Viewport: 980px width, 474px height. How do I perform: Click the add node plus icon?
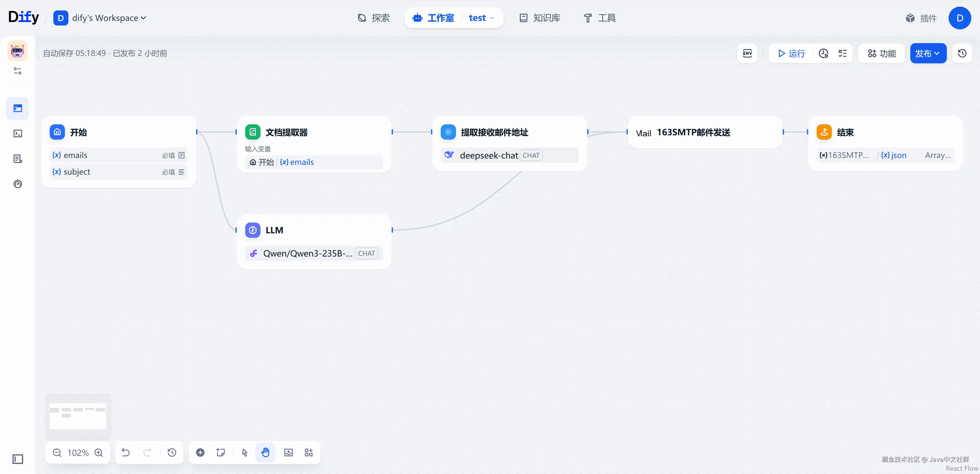click(x=200, y=452)
